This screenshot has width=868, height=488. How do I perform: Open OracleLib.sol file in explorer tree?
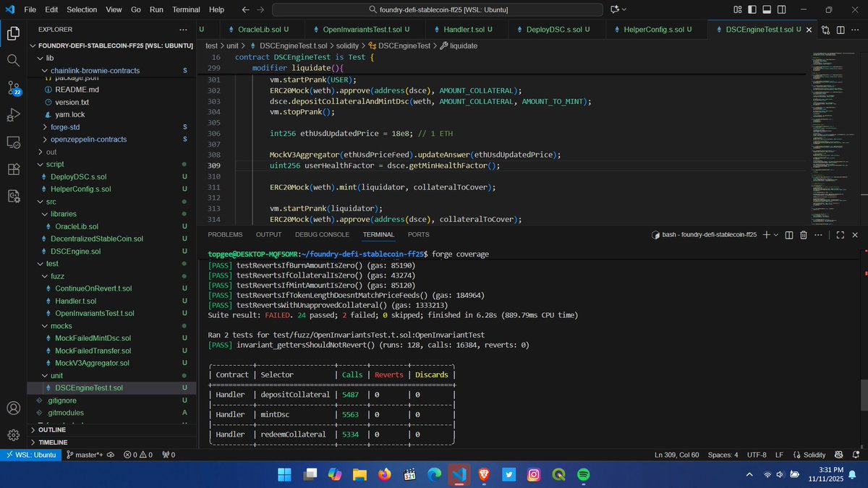pos(77,226)
